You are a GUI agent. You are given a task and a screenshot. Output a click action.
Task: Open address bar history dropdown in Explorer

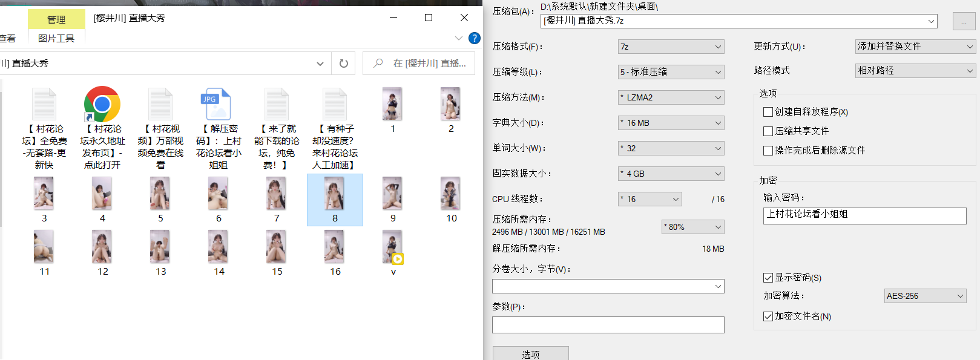[320, 64]
